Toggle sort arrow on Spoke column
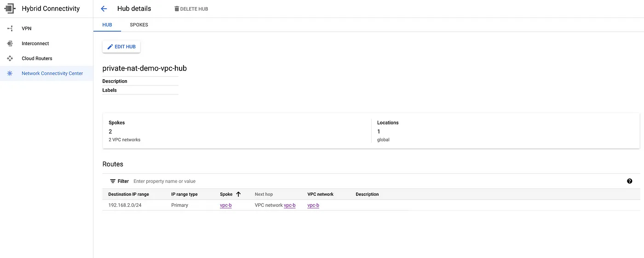 click(238, 194)
